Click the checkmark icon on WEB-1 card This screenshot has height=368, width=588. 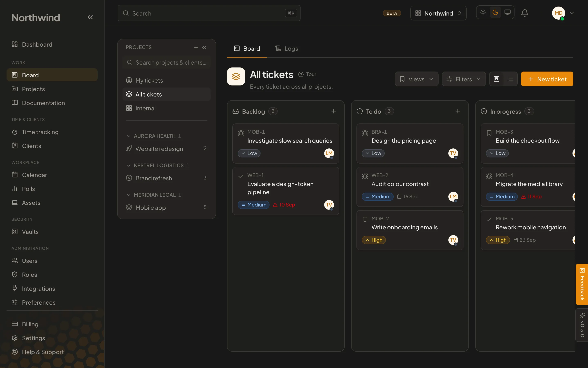241,176
